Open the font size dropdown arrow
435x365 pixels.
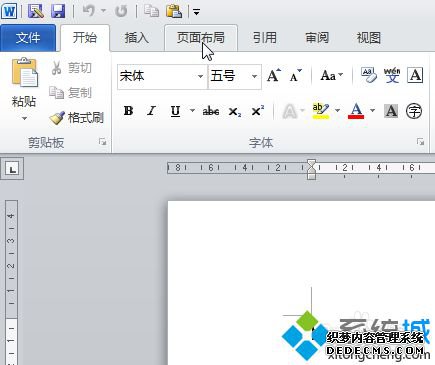pos(254,77)
